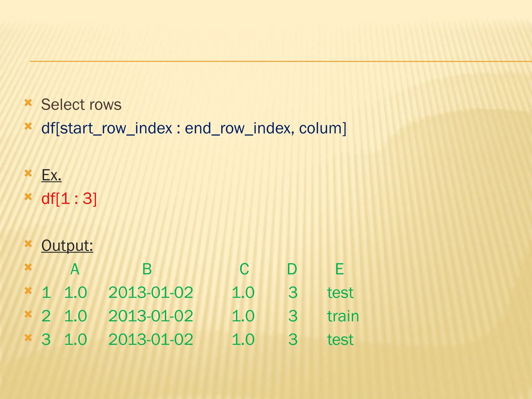
Task: Click the underlined 'Output:' label
Action: (x=67, y=245)
